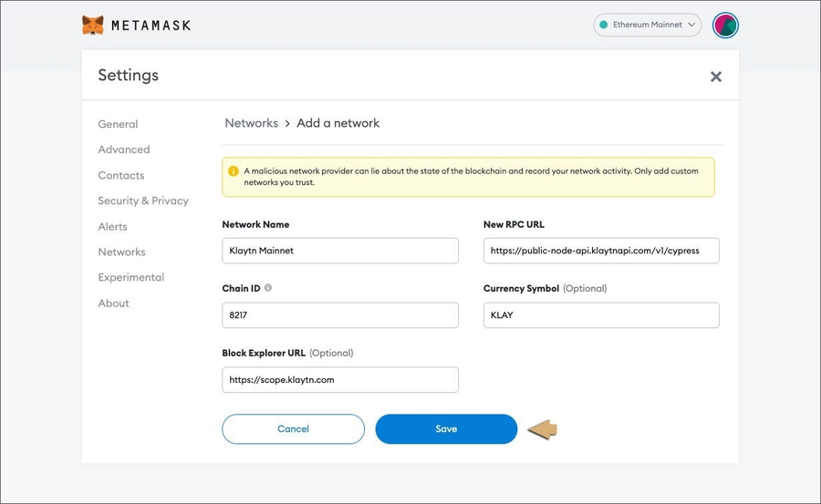The image size is (821, 504).
Task: Open General settings section
Action: click(118, 124)
